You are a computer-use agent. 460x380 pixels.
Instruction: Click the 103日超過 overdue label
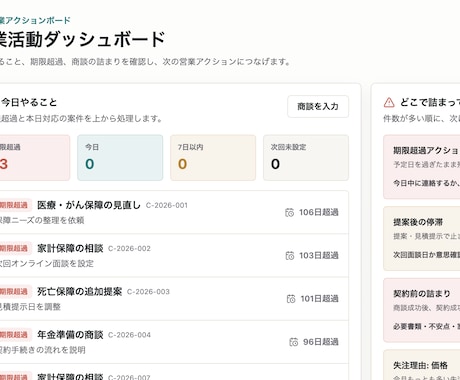coord(319,256)
